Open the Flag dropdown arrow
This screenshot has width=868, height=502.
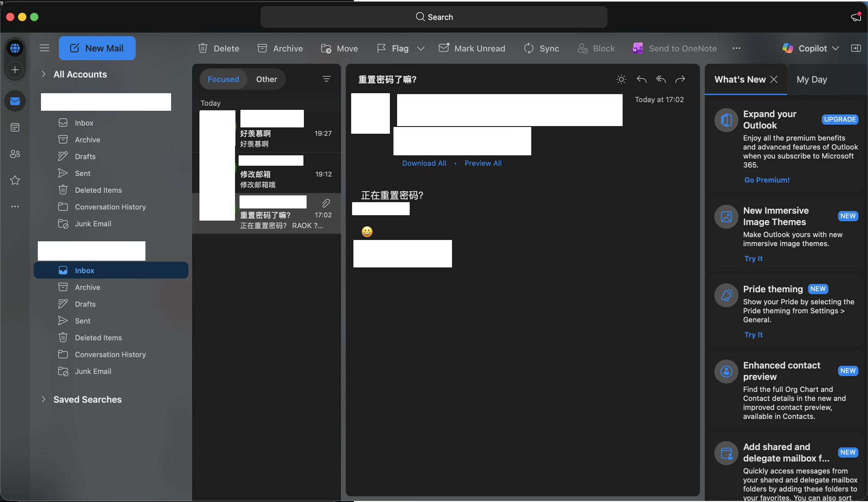(x=420, y=48)
